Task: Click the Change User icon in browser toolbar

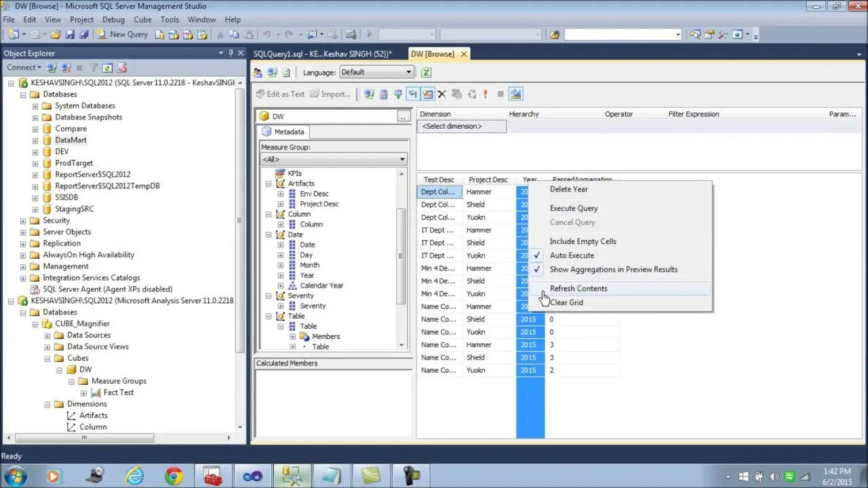Action: coord(258,72)
